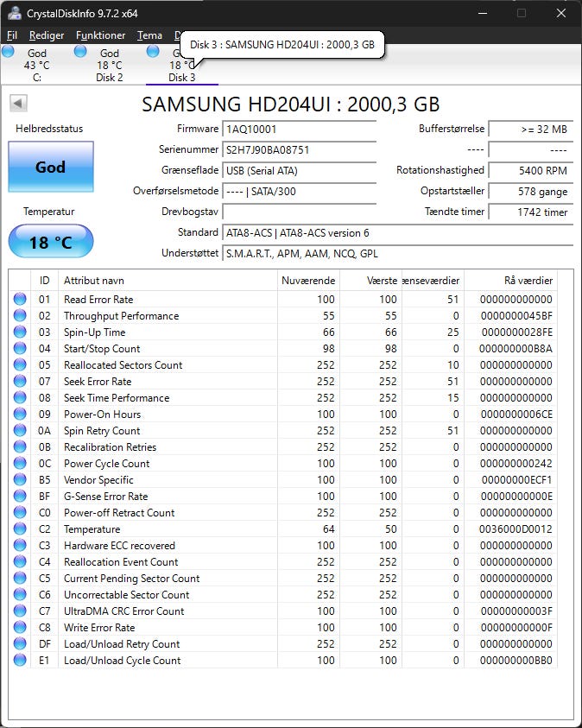This screenshot has height=728, width=582.
Task: Click the Værste column header
Action: (x=370, y=281)
